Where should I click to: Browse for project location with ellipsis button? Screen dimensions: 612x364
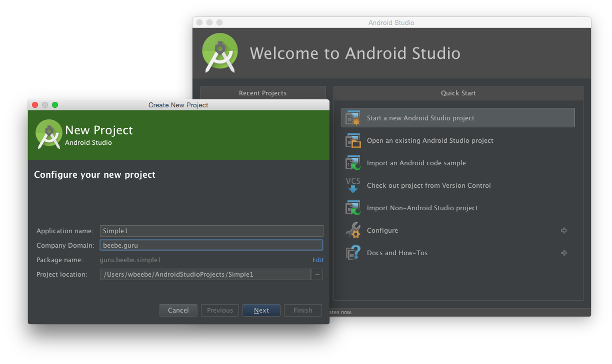click(317, 274)
